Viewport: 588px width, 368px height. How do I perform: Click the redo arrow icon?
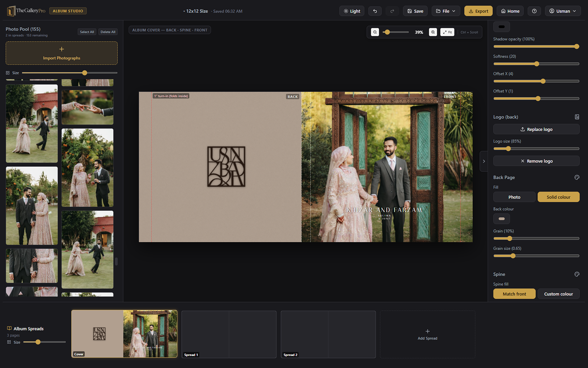(392, 11)
